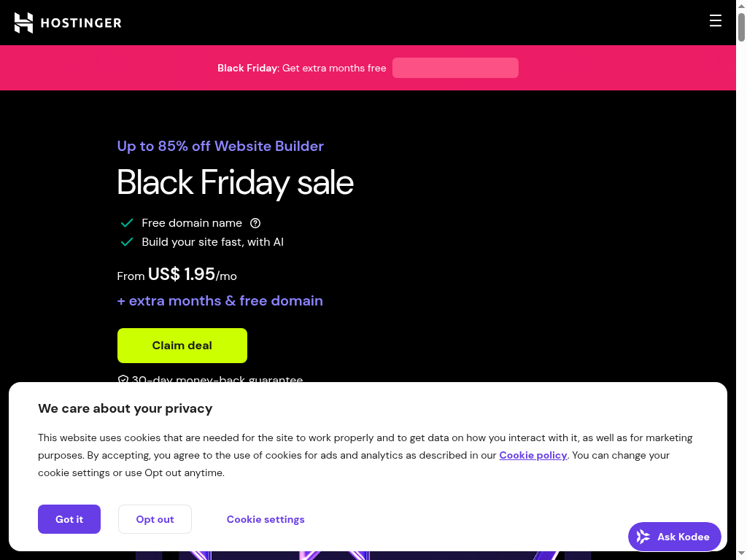The height and width of the screenshot is (560, 747).
Task: Open the Ask Kodee chat assistant
Action: point(674,537)
